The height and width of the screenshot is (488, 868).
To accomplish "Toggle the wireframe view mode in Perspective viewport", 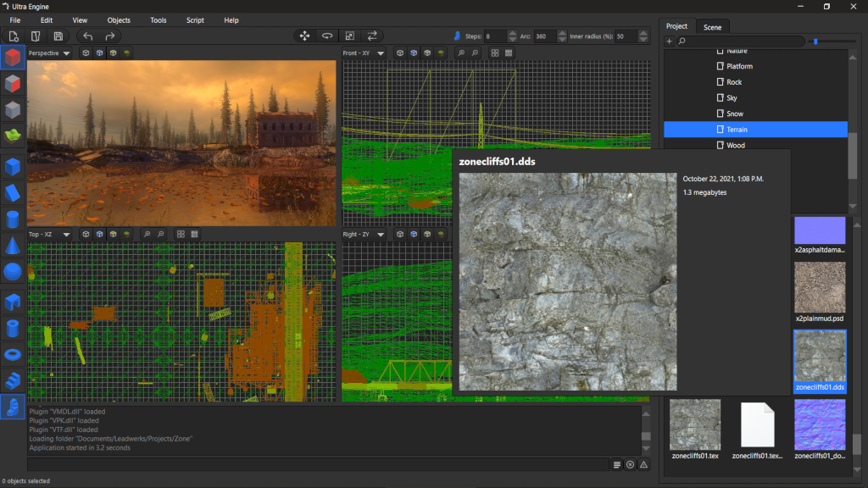I will click(86, 53).
